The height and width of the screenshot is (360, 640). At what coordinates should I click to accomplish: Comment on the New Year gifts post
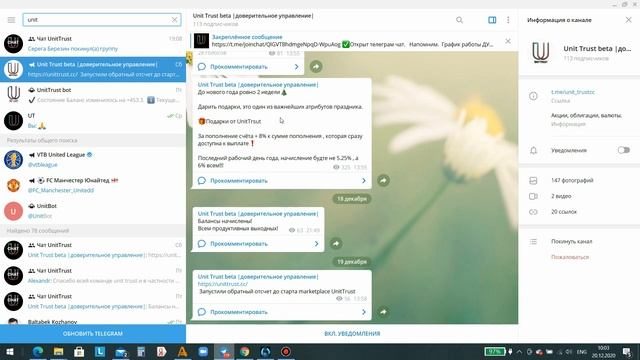point(282,180)
